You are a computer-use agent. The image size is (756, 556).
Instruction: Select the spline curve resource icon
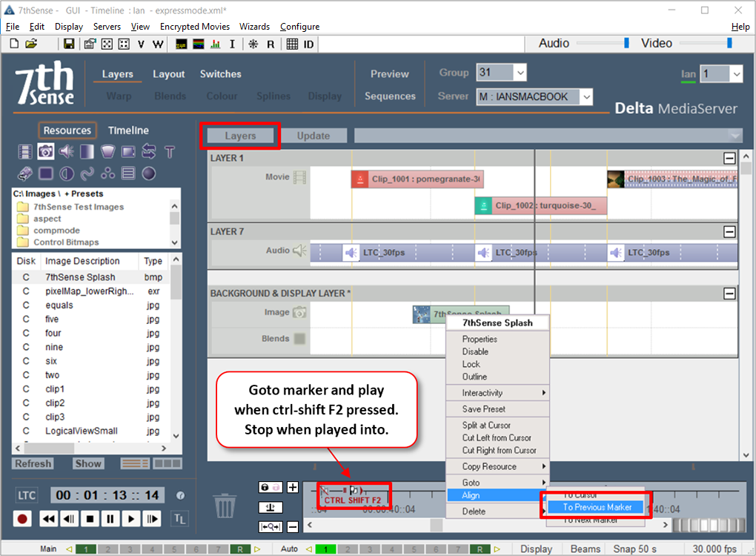click(87, 173)
